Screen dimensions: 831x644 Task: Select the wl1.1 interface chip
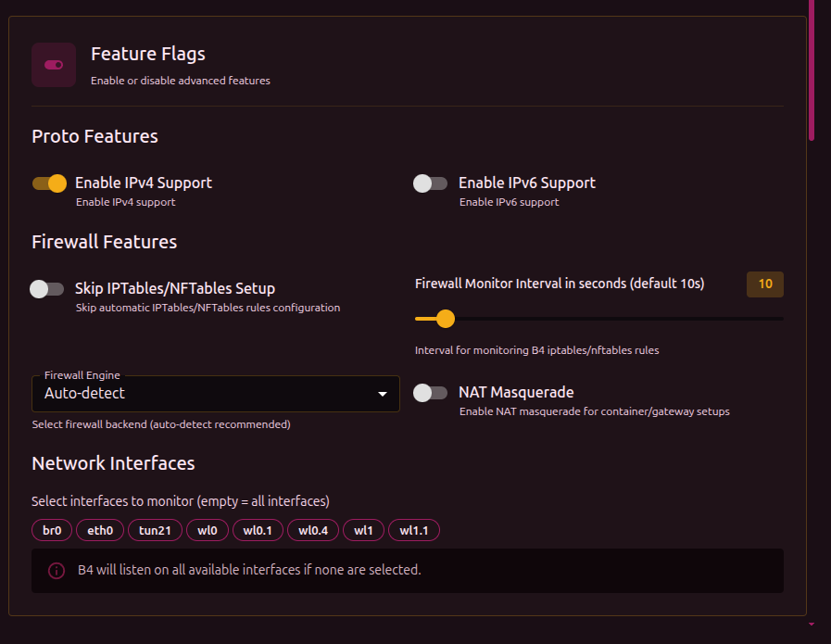click(413, 531)
